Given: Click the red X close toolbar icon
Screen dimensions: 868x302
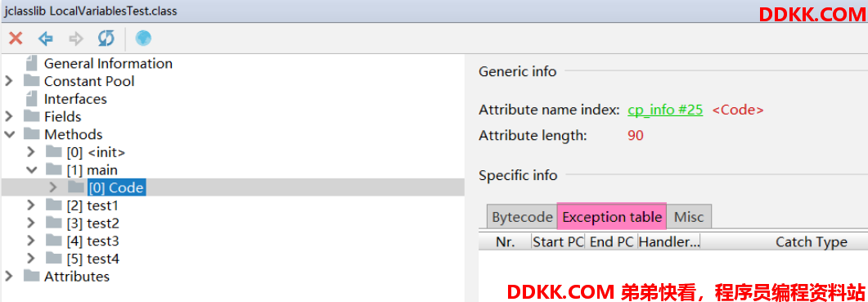Looking at the screenshot, I should pos(16,38).
